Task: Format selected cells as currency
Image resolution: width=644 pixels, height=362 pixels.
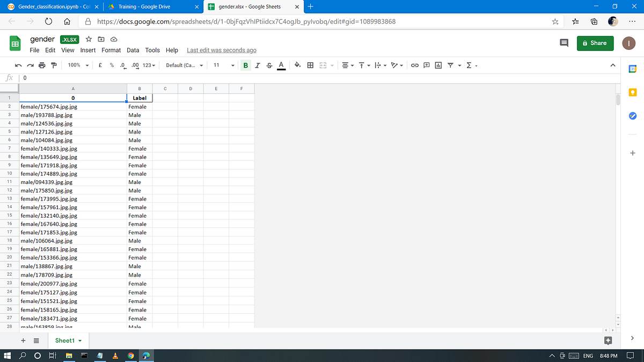Action: (100, 65)
